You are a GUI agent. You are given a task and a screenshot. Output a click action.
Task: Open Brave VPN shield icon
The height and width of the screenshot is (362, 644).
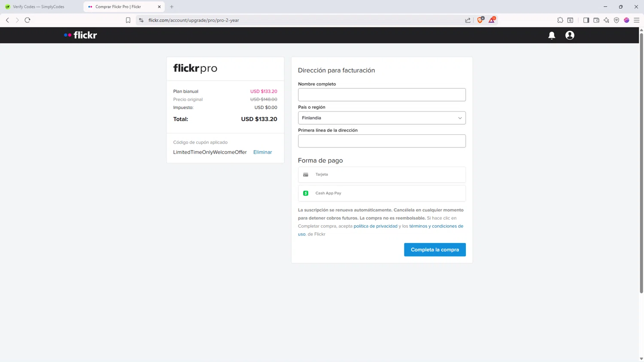[617, 20]
